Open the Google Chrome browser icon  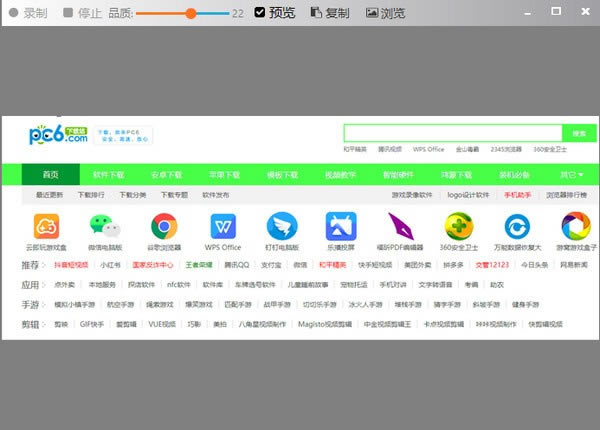pyautogui.click(x=164, y=226)
